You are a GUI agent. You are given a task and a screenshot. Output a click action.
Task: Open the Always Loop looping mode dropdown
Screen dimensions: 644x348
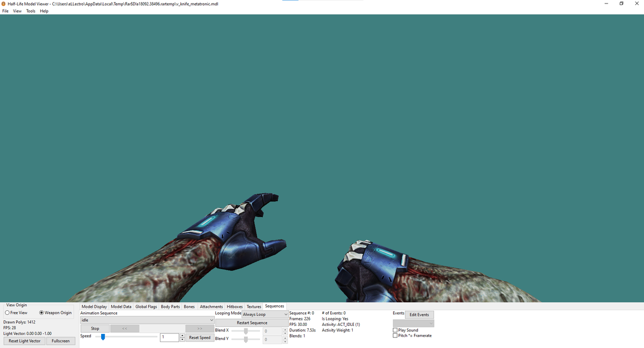(265, 314)
